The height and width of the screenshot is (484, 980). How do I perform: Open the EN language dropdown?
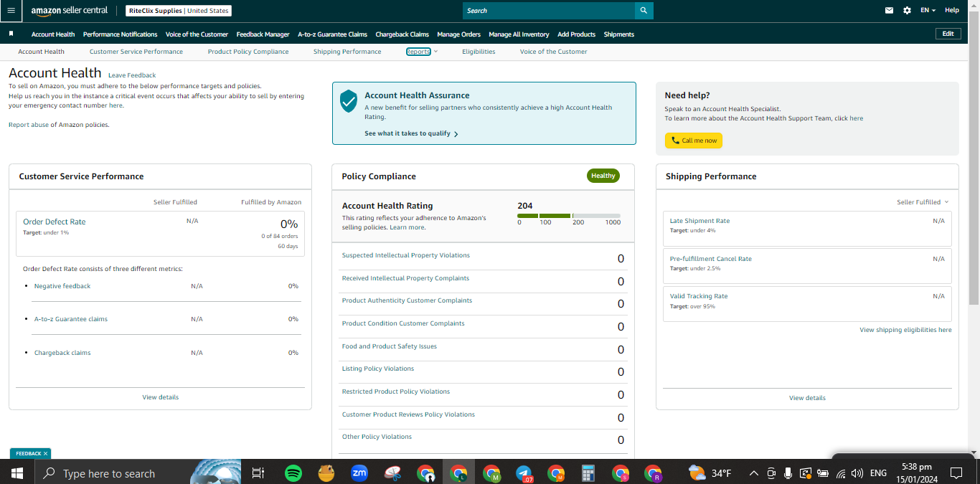click(x=928, y=11)
